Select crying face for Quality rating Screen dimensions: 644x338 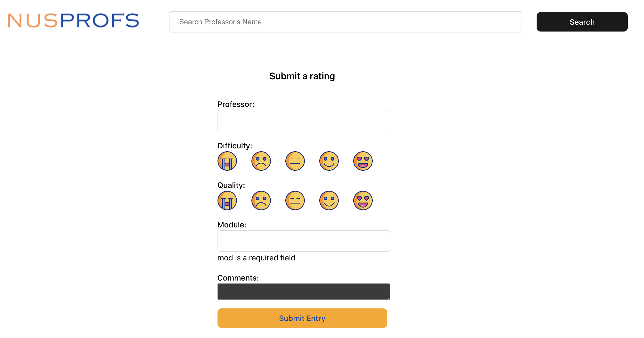point(227,201)
